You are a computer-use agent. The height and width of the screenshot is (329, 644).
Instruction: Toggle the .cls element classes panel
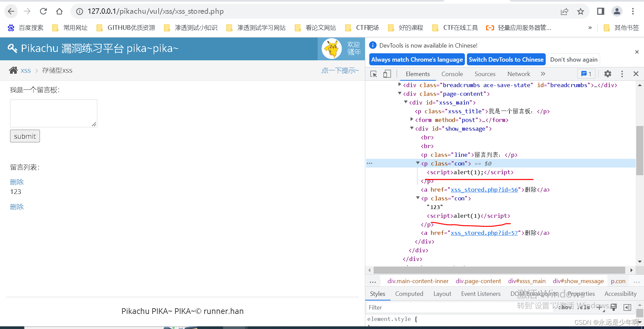(584, 307)
